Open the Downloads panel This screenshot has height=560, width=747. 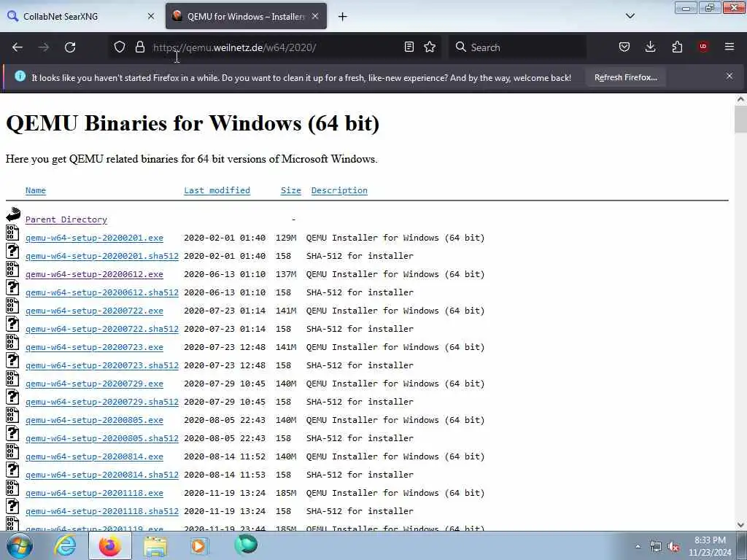coord(650,47)
